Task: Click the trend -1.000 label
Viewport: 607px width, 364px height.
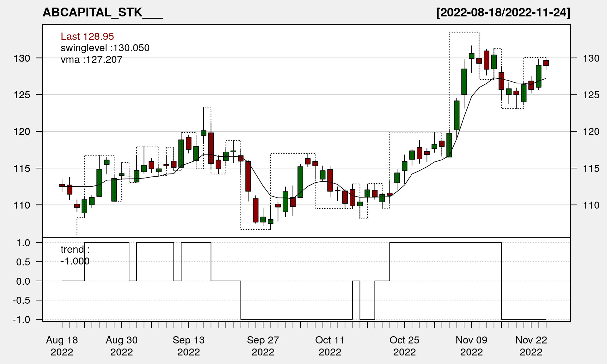Action: [x=75, y=255]
